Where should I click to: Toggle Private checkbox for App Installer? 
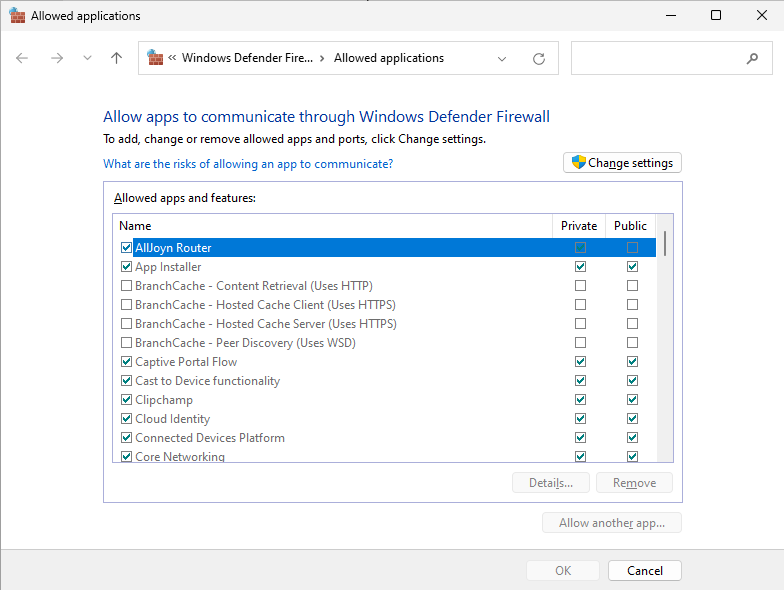(580, 266)
